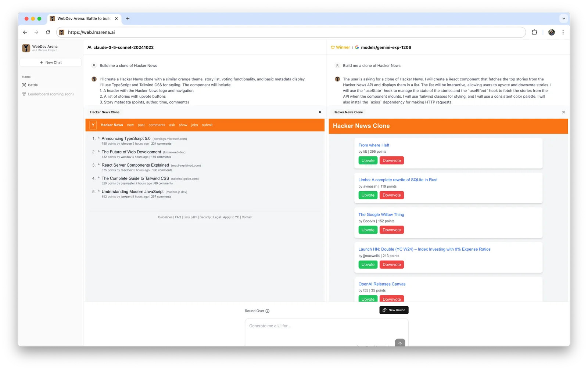Close the right Hacker News Clone preview
The height and width of the screenshot is (370, 588).
(x=563, y=112)
